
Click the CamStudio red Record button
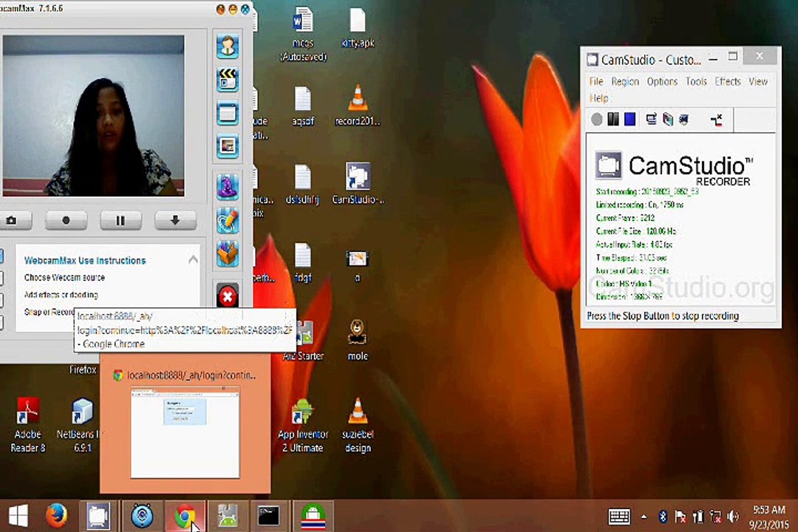597,119
